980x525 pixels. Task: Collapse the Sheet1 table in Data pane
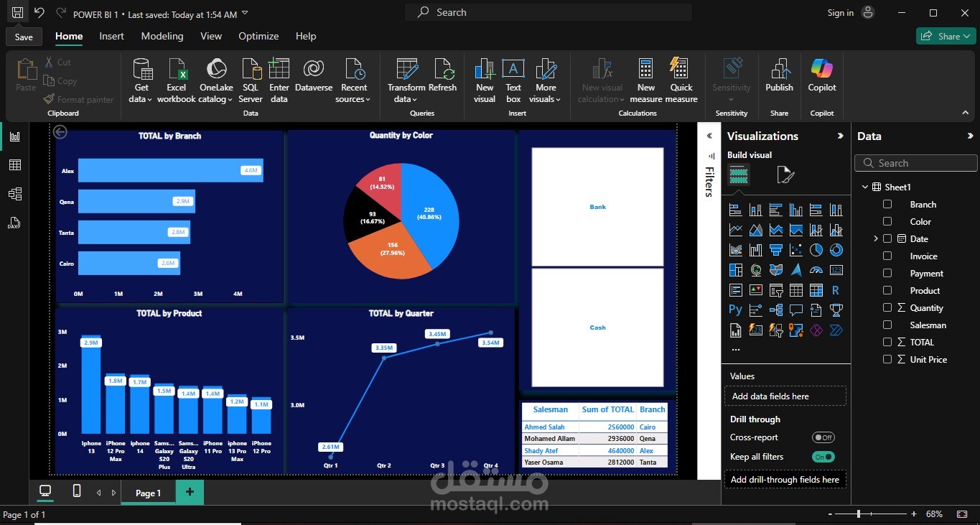[x=865, y=187]
